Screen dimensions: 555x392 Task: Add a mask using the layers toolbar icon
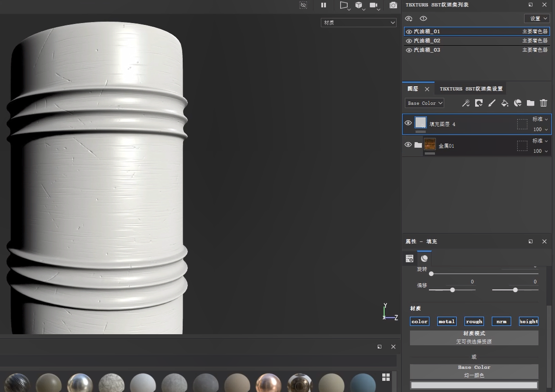(479, 103)
